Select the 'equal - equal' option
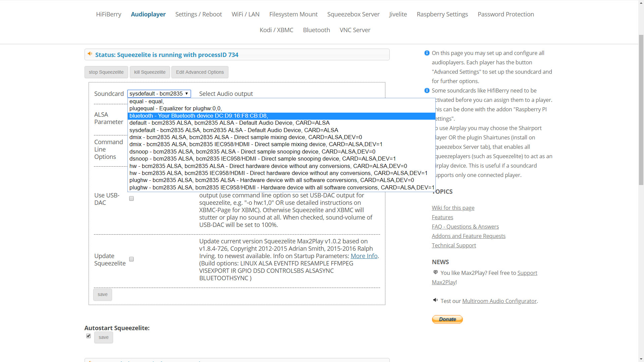Image resolution: width=644 pixels, height=362 pixels. pos(281,102)
